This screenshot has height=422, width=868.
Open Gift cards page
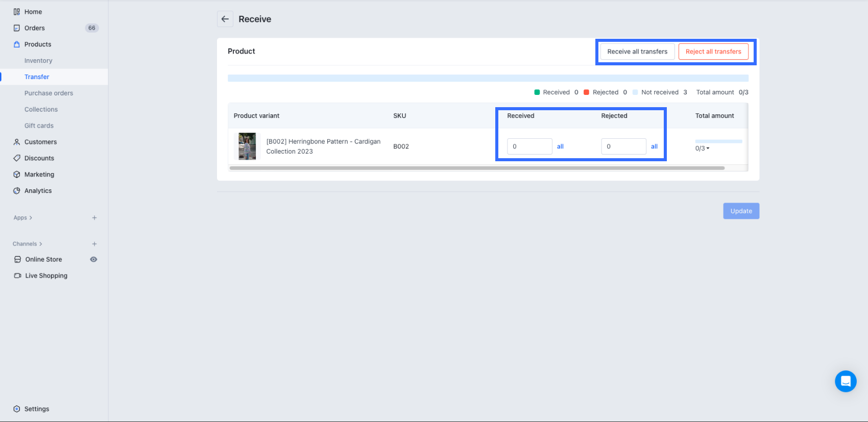click(x=39, y=126)
